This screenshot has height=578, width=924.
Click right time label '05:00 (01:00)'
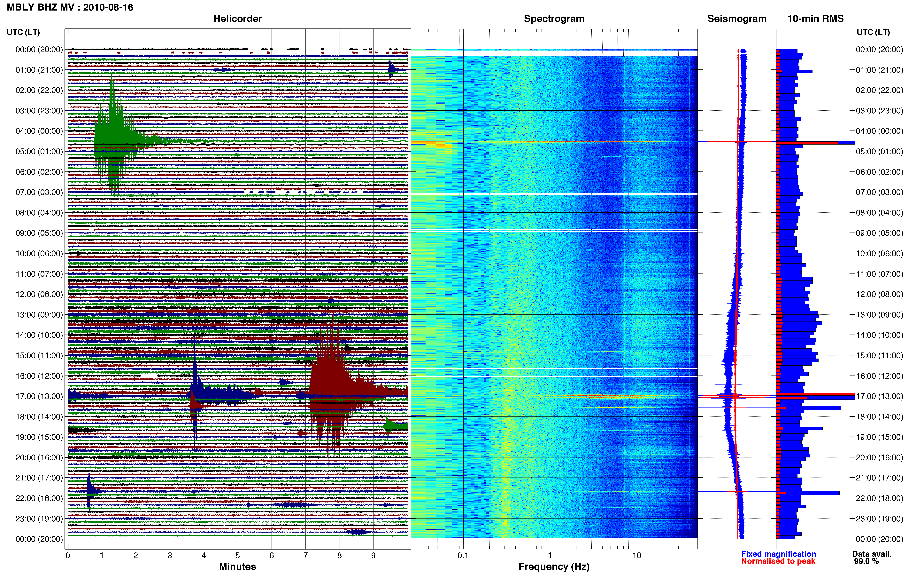click(879, 151)
